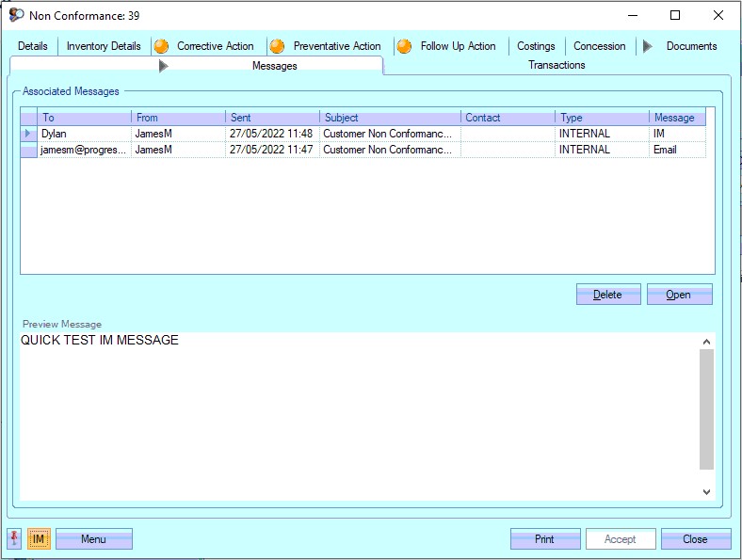742x560 pixels.
Task: Click the Non Conformance window title icon
Action: click(16, 15)
